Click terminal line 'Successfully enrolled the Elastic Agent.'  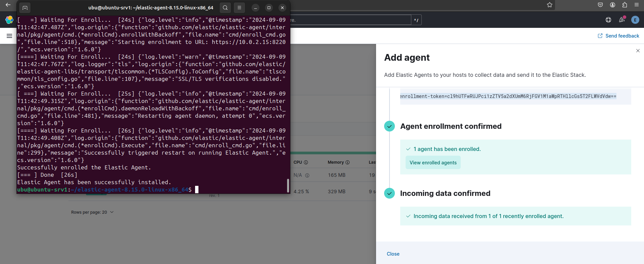(x=84, y=167)
